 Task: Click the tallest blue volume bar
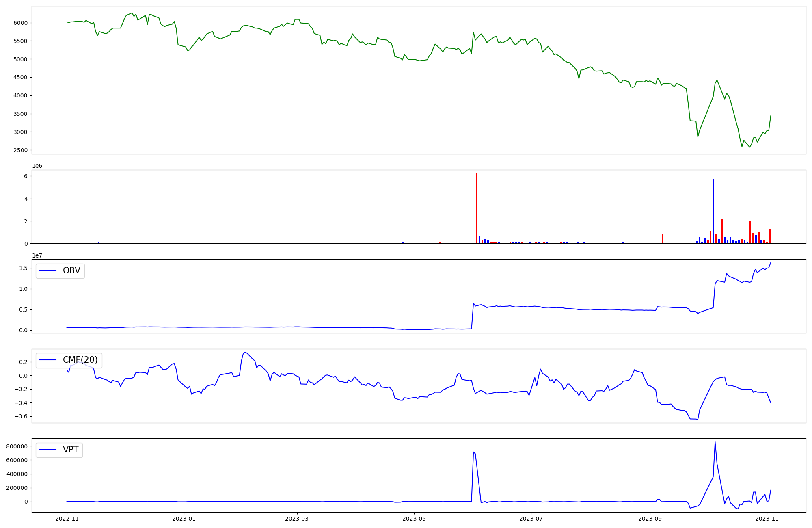click(x=713, y=211)
